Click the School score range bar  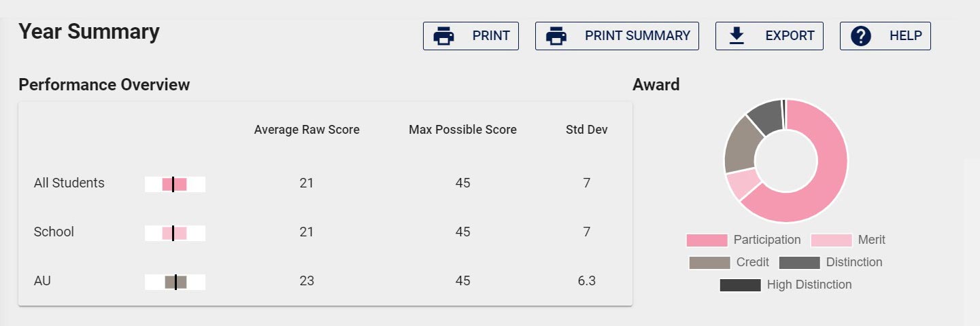(175, 233)
